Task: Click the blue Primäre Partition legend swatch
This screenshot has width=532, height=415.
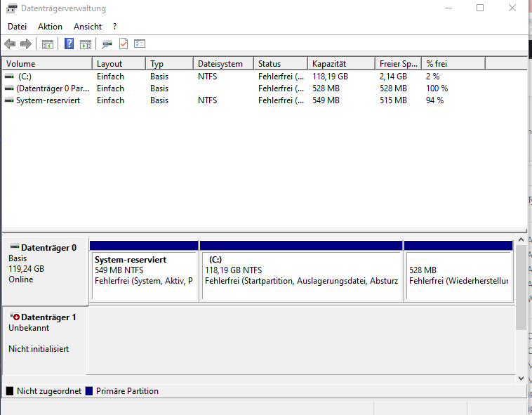Action: (x=89, y=391)
